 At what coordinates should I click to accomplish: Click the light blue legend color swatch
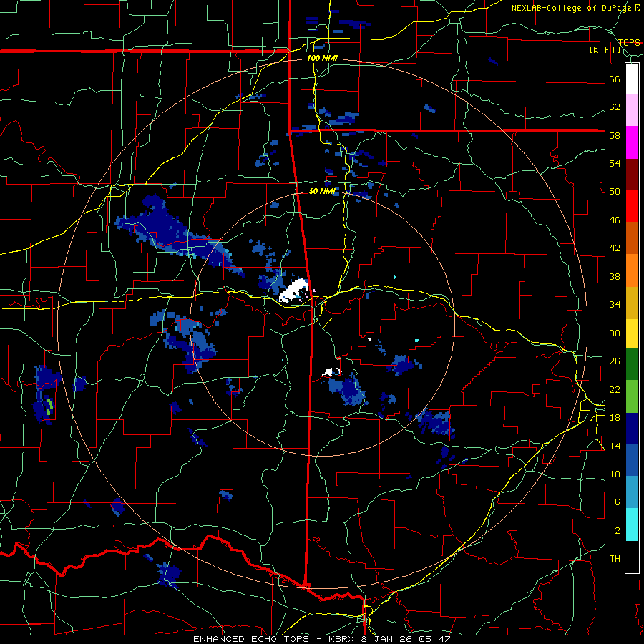coord(632,492)
